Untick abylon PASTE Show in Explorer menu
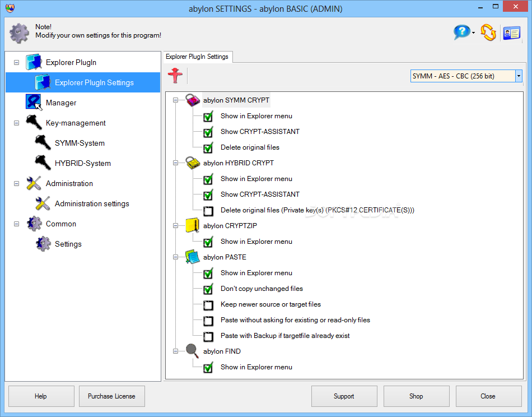The image size is (532, 417). (x=208, y=274)
